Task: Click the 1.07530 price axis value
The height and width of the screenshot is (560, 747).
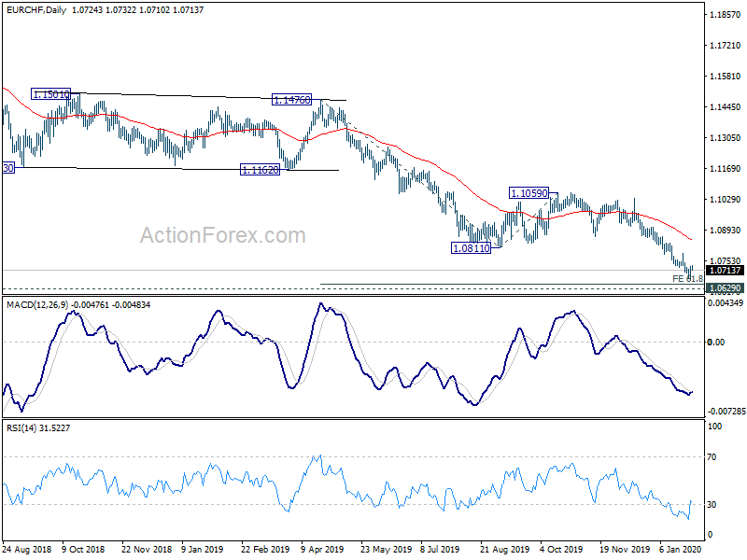Action: [x=726, y=260]
